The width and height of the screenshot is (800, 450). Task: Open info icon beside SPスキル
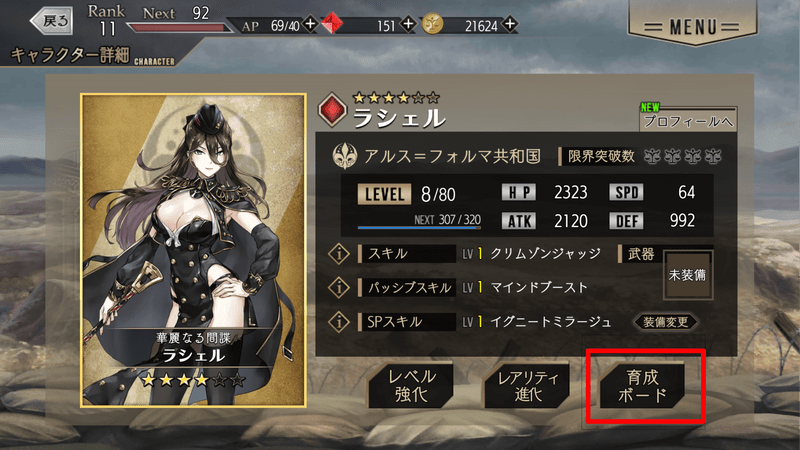[x=339, y=321]
